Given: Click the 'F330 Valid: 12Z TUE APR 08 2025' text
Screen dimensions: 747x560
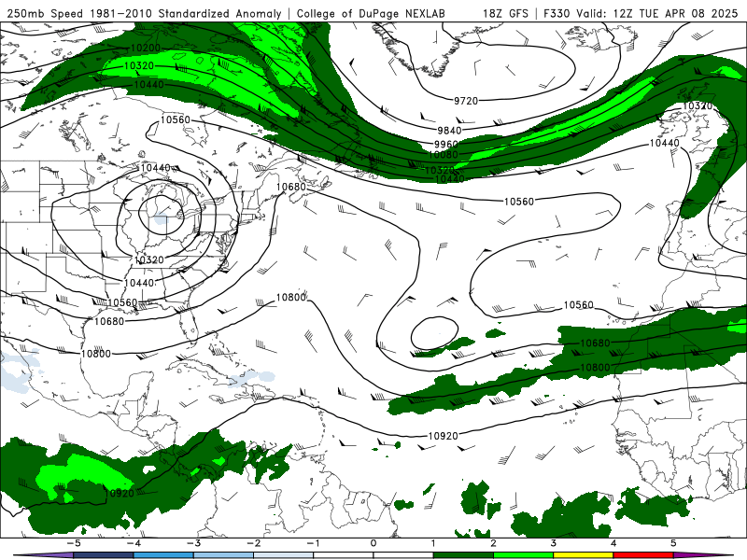Looking at the screenshot, I should [x=641, y=13].
